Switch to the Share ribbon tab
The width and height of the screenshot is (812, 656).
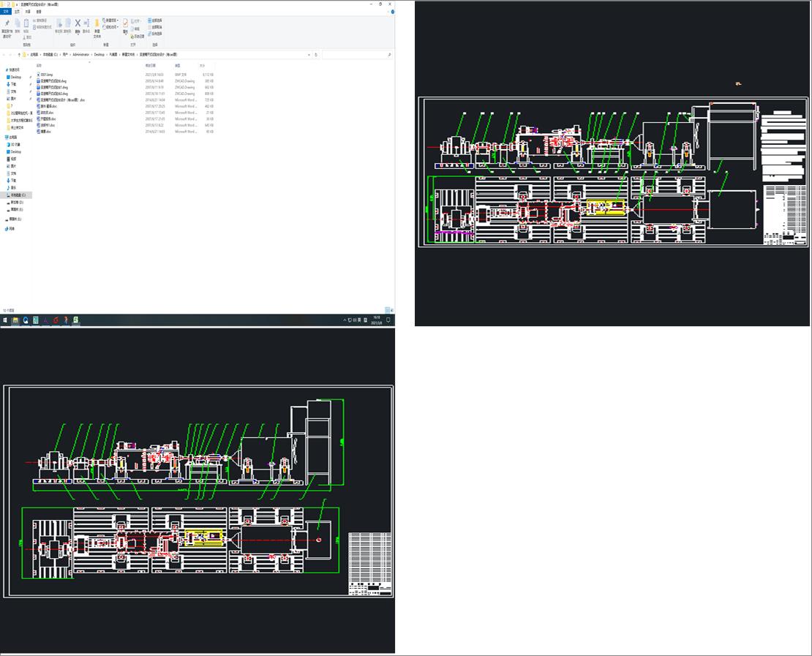pyautogui.click(x=28, y=12)
